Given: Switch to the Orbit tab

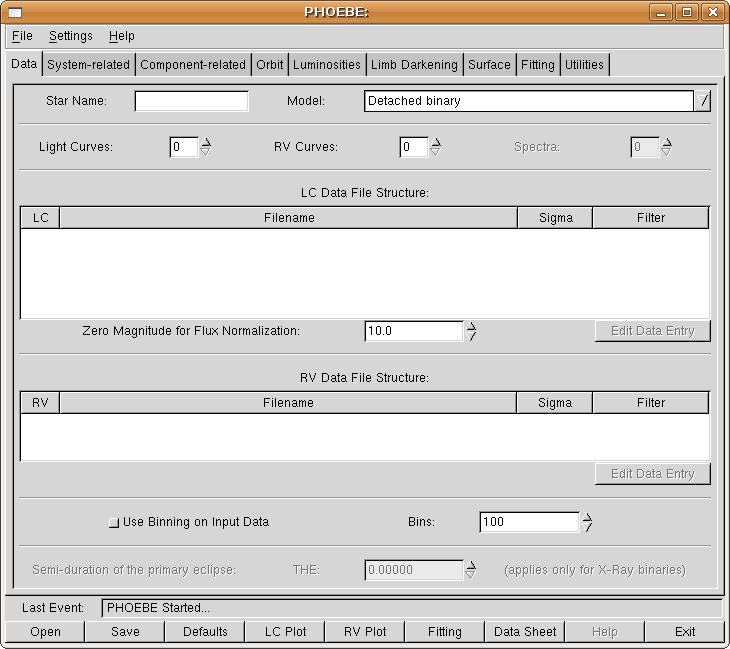Looking at the screenshot, I should pos(270,65).
